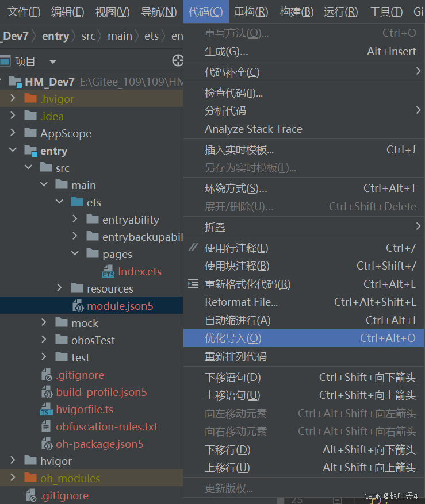
Task: Select the mock folder row
Action: click(91, 323)
